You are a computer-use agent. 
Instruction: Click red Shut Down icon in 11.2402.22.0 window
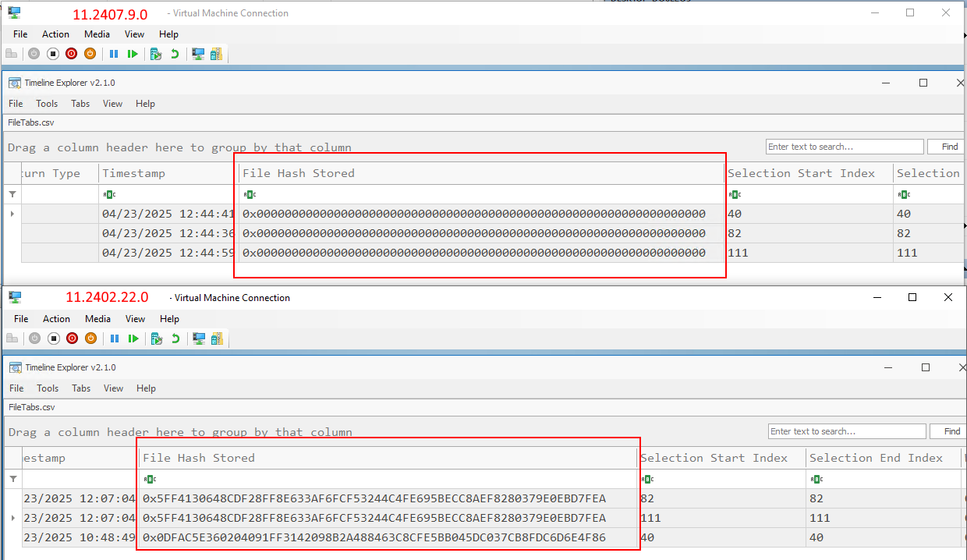(72, 338)
